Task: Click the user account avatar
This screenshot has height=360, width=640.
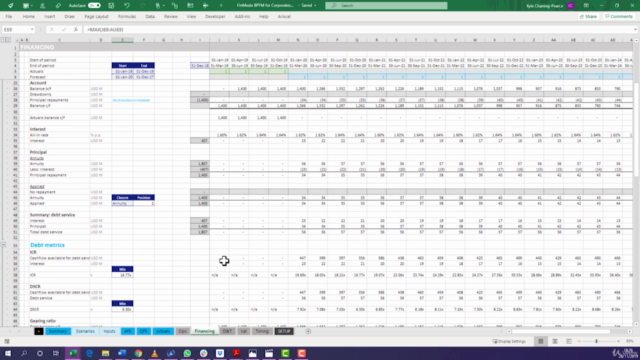Action: point(571,6)
